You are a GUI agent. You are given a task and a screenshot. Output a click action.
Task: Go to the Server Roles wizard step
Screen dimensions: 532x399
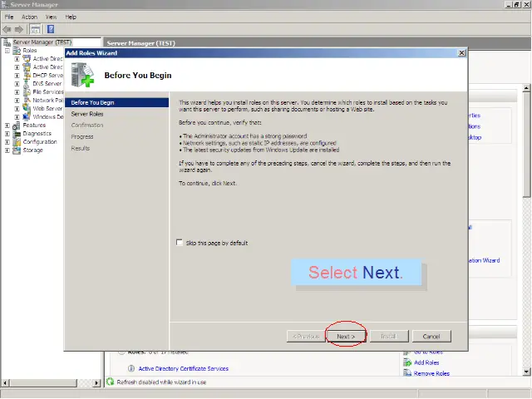tap(87, 113)
